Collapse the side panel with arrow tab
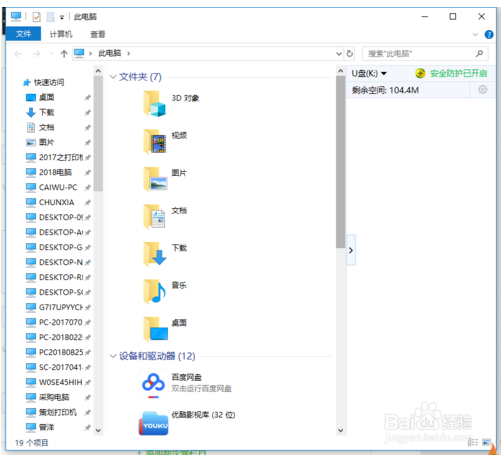 point(351,250)
